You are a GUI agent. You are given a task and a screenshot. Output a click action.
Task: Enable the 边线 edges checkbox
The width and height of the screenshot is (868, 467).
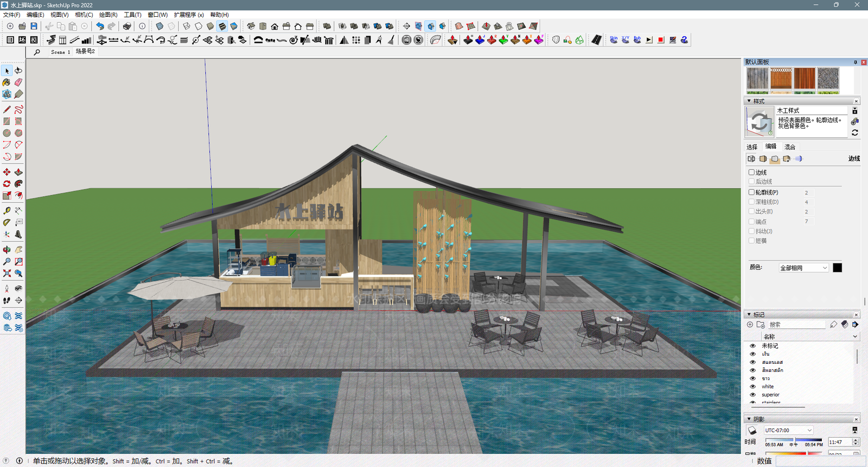pos(752,172)
